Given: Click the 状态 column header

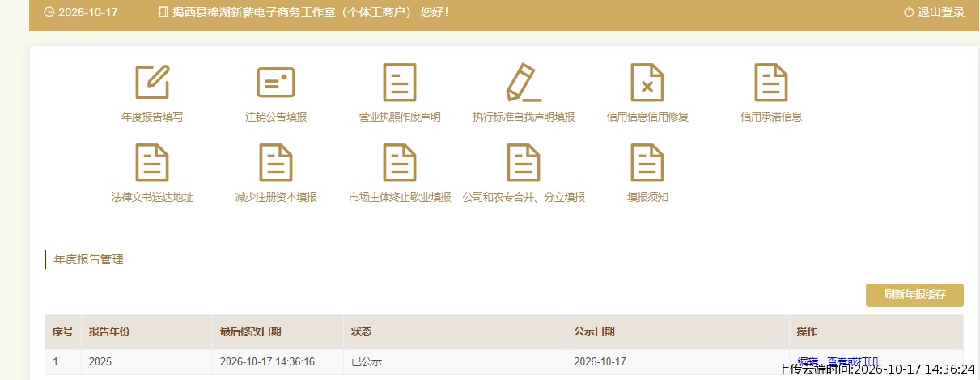Looking at the screenshot, I should [362, 332].
